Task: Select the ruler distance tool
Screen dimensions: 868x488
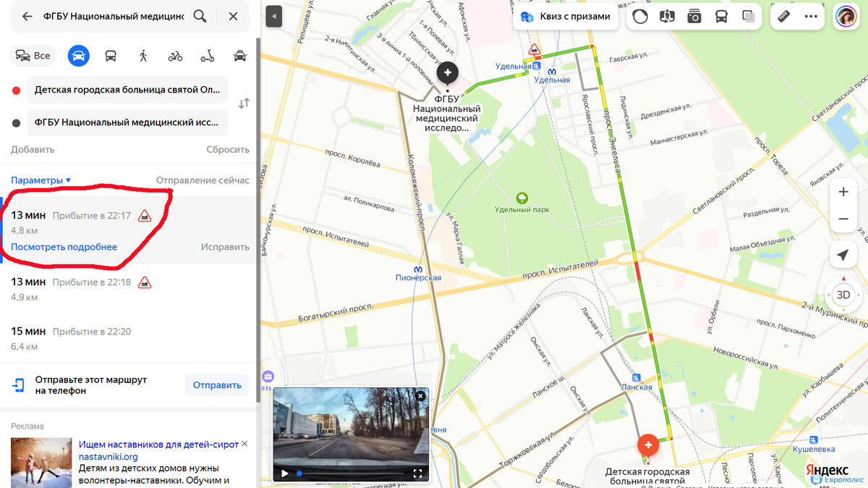Action: pyautogui.click(x=783, y=17)
